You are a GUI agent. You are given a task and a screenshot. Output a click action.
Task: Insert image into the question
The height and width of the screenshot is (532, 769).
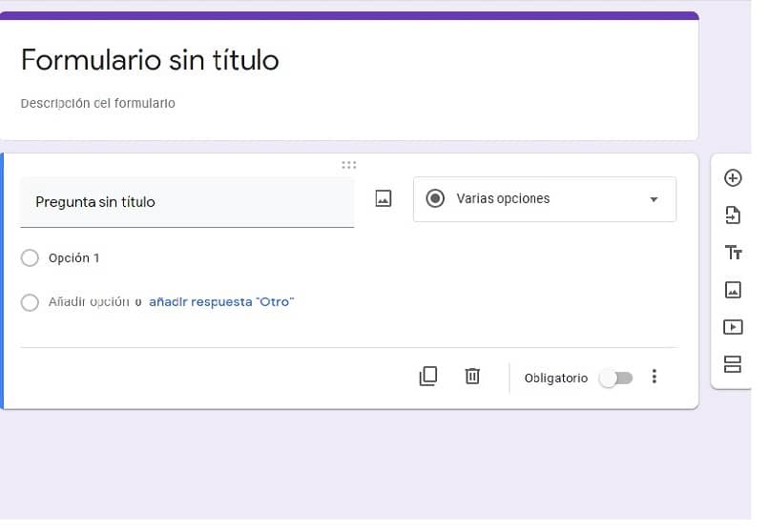click(x=383, y=198)
